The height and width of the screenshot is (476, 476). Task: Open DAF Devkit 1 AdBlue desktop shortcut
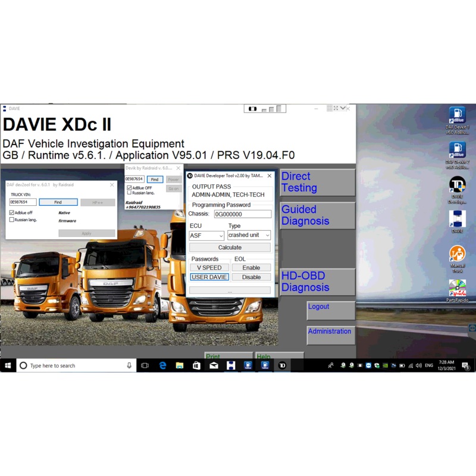457,121
